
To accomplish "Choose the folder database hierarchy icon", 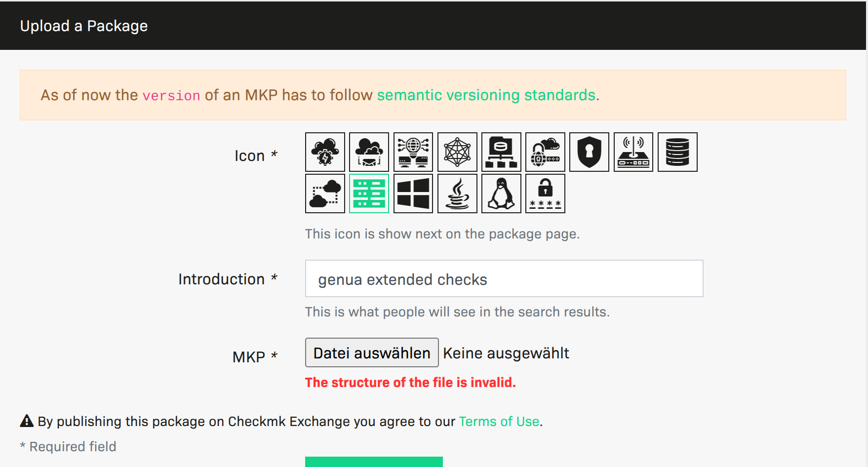I will tap(501, 152).
